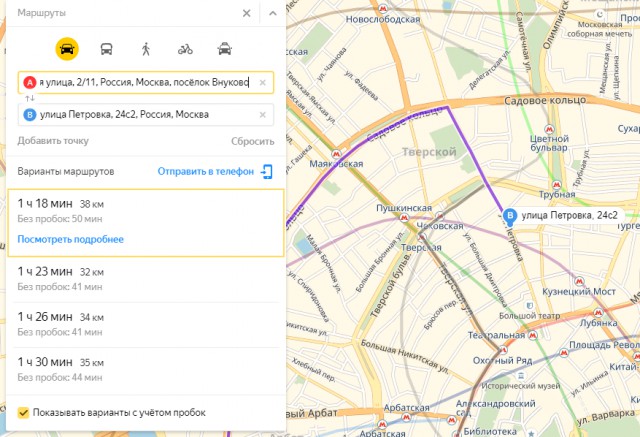Click the Чеховская metro station icon
This screenshot has height=437, width=640.
[440, 216]
